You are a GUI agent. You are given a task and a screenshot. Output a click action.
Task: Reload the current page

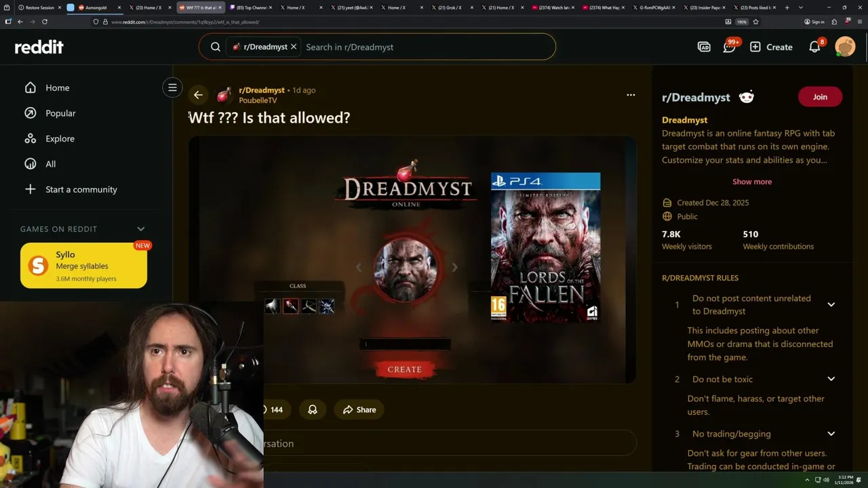[x=45, y=22]
